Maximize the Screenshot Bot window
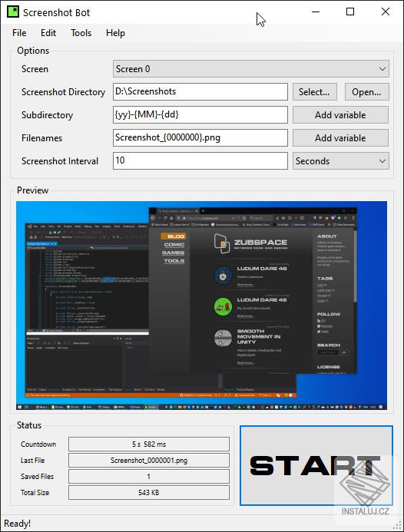The width and height of the screenshot is (404, 532). click(350, 12)
